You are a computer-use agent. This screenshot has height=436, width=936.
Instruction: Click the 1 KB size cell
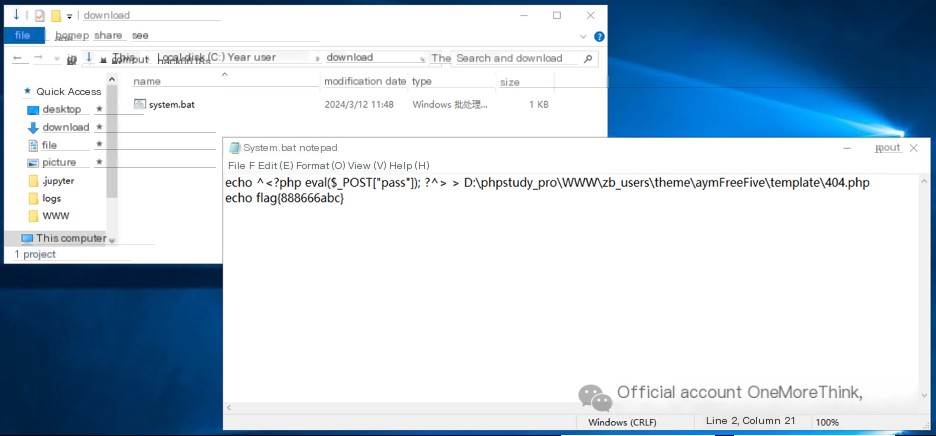coord(538,105)
